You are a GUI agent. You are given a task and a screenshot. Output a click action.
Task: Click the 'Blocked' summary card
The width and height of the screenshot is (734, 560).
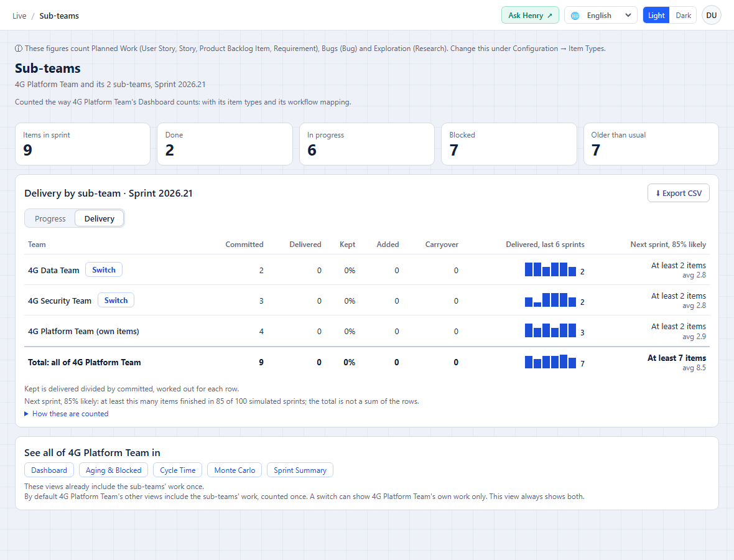[x=509, y=144]
